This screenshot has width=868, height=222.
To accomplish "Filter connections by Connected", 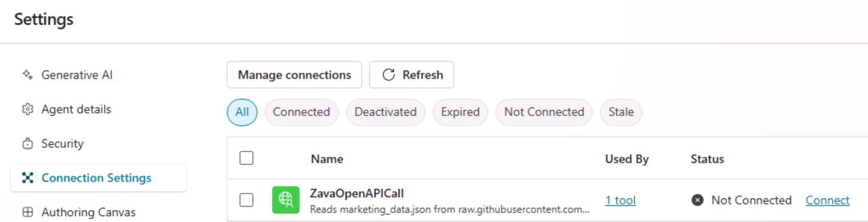I will click(301, 112).
